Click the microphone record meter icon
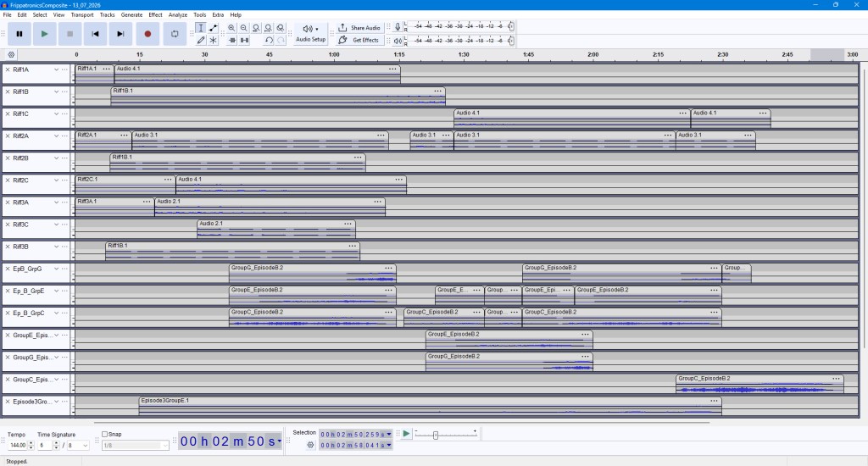The image size is (868, 466). click(x=398, y=26)
